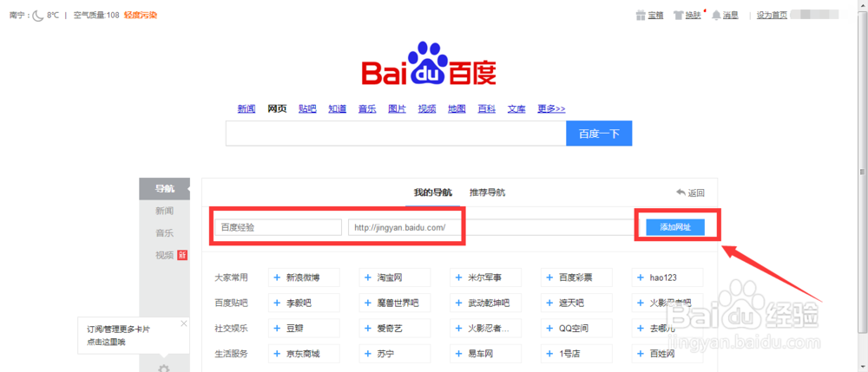Click the page vertical scrollbar
The height and width of the screenshot is (372, 868).
(x=864, y=172)
